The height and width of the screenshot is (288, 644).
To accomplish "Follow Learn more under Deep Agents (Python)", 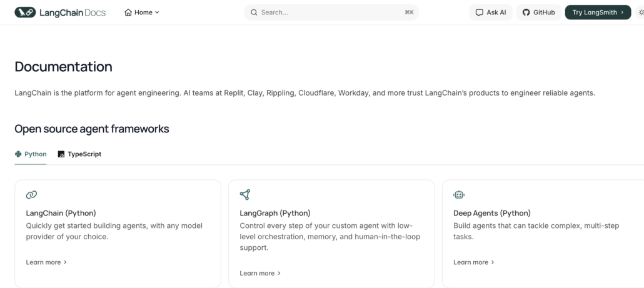I will (473, 262).
